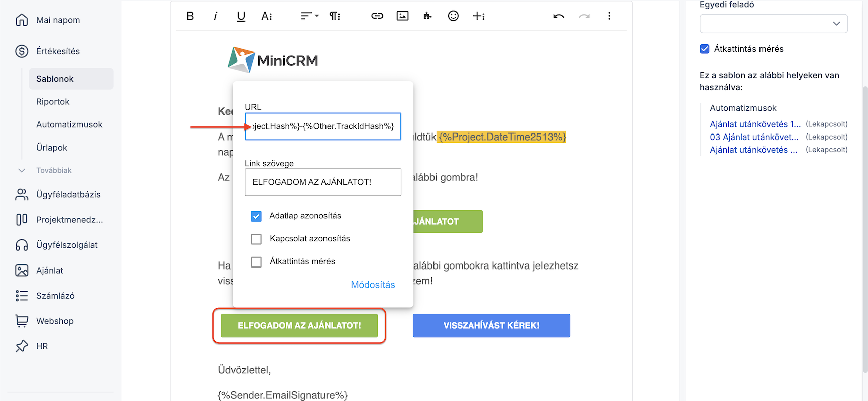
Task: Click the Link szövege input field
Action: (x=323, y=182)
